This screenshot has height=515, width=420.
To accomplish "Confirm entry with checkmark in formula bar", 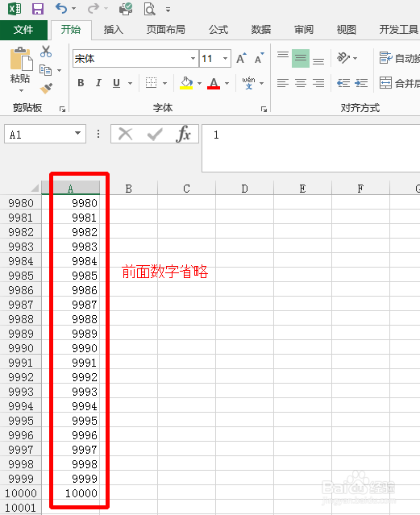I will tap(155, 134).
